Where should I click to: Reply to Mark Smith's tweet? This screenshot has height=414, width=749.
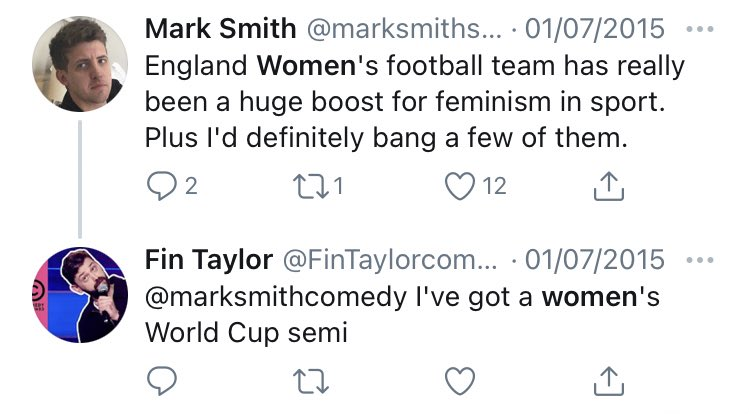(161, 185)
